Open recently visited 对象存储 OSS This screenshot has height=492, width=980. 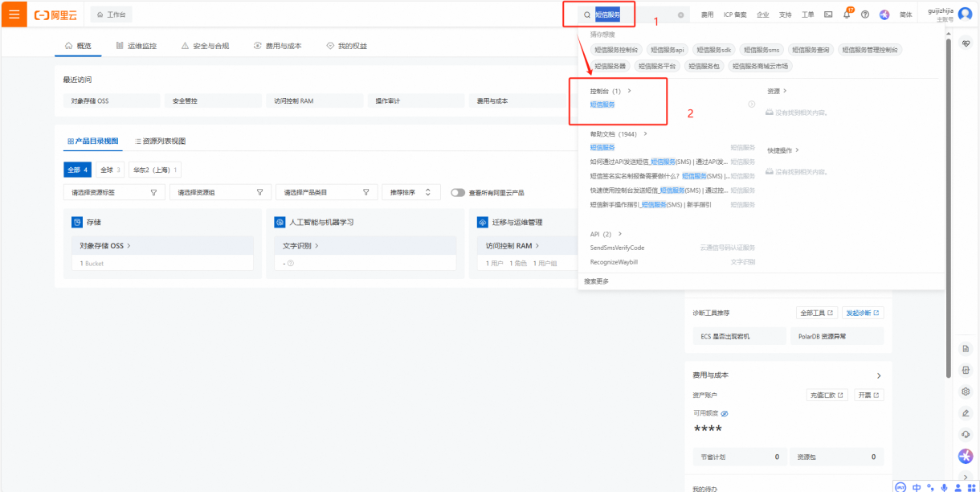point(112,101)
